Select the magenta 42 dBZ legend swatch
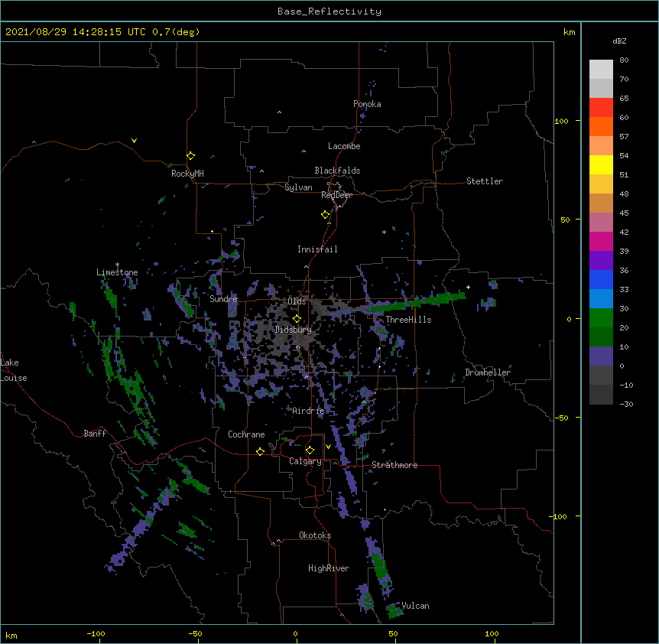The width and height of the screenshot is (659, 644). [601, 241]
